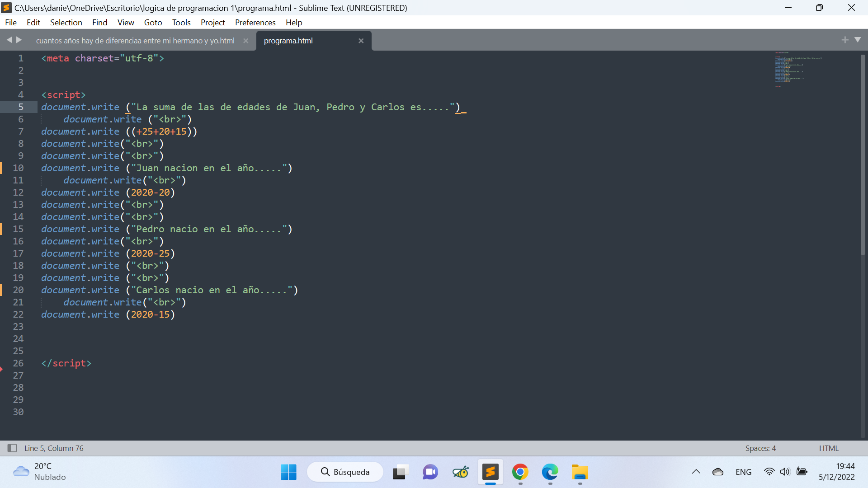
Task: Toggle the side bar icon in status bar
Action: point(12,448)
